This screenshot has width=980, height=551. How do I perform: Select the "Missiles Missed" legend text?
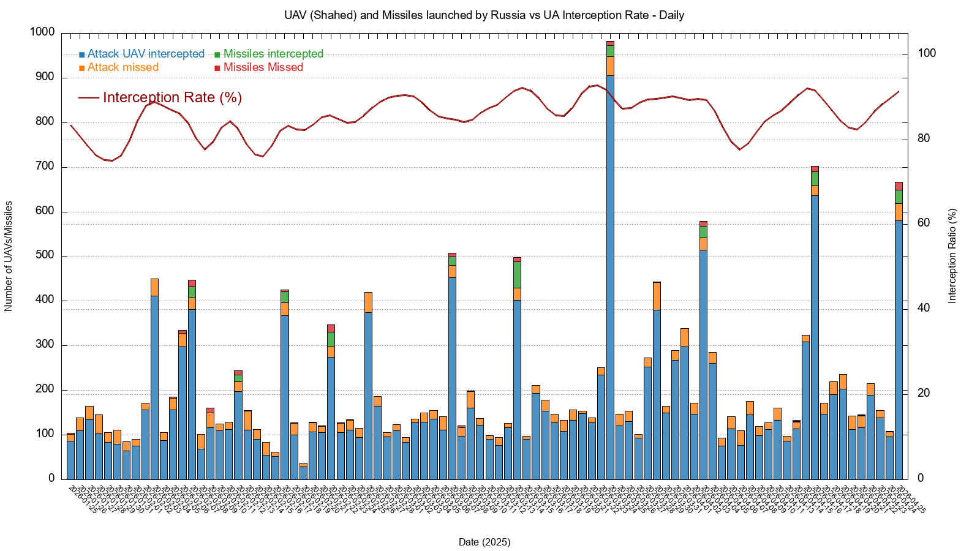click(263, 67)
